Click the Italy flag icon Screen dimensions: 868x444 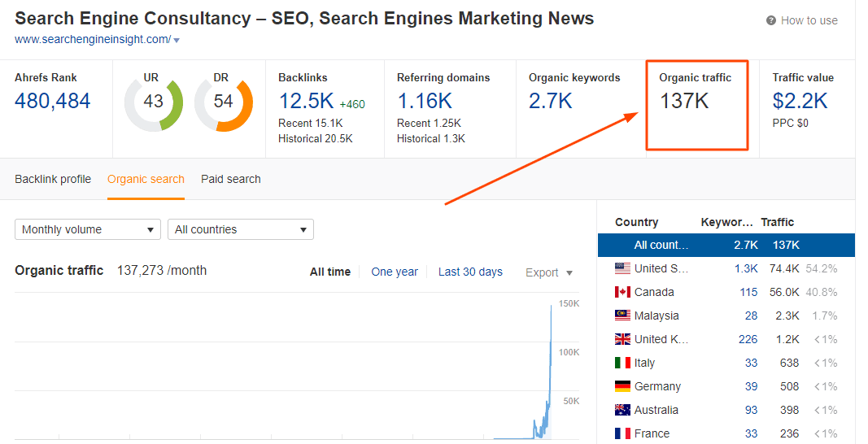(x=622, y=363)
